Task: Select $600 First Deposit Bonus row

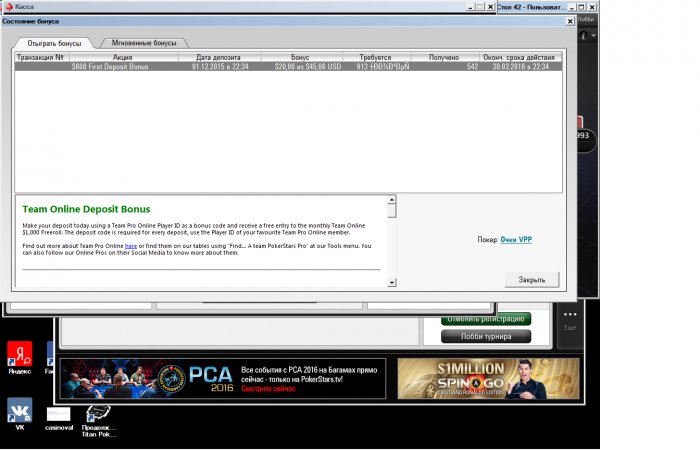Action: 288,67
